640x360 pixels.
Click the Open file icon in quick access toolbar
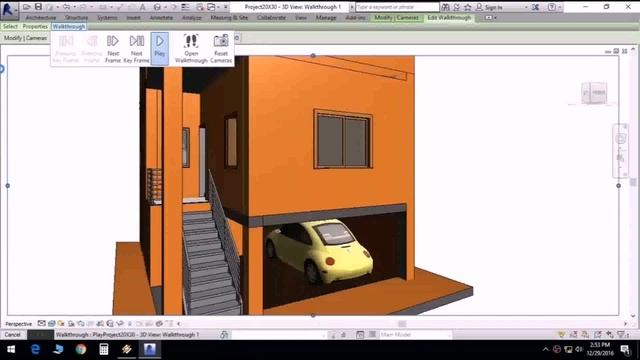tap(27, 7)
